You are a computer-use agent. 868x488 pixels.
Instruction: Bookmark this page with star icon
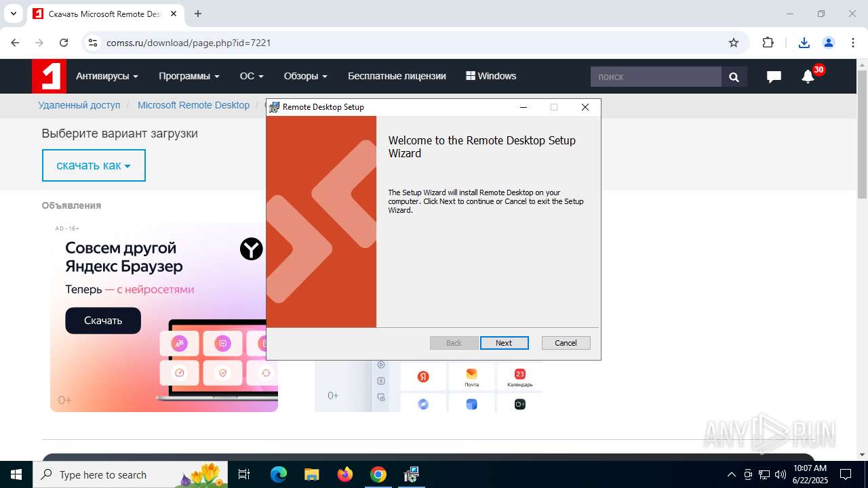click(734, 43)
